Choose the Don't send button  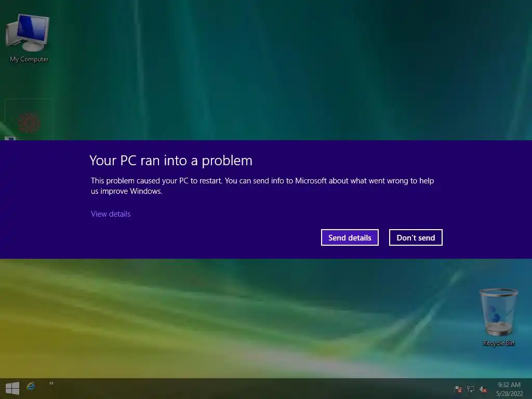coord(416,237)
